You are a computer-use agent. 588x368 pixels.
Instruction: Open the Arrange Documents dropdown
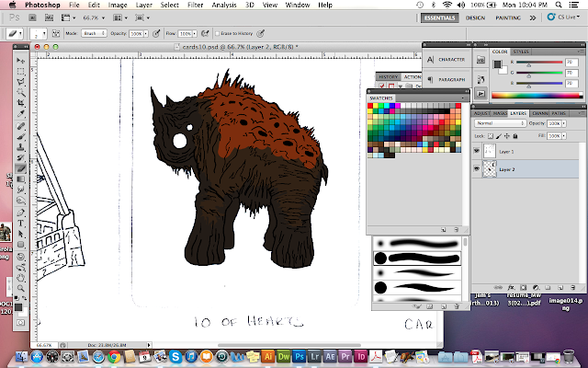tap(120, 17)
